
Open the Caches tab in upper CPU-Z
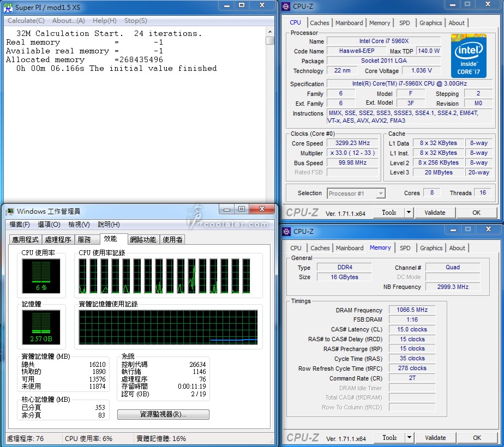(320, 23)
